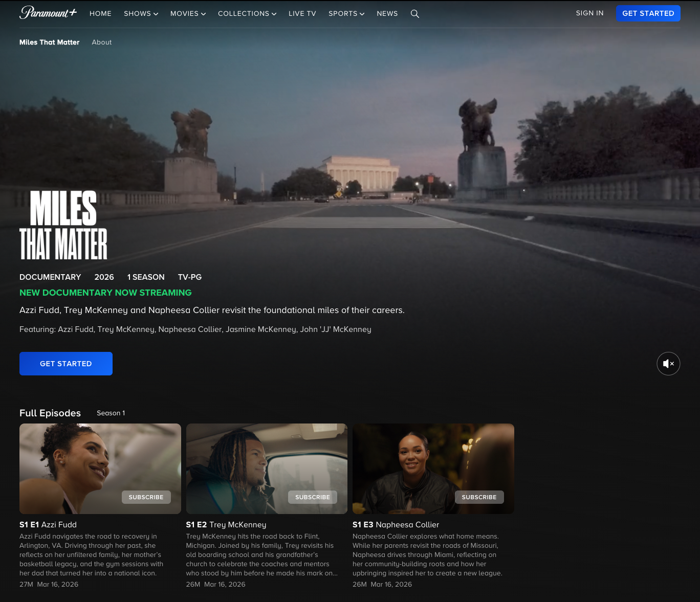Click Sign In link
This screenshot has height=602, width=700.
click(x=589, y=13)
